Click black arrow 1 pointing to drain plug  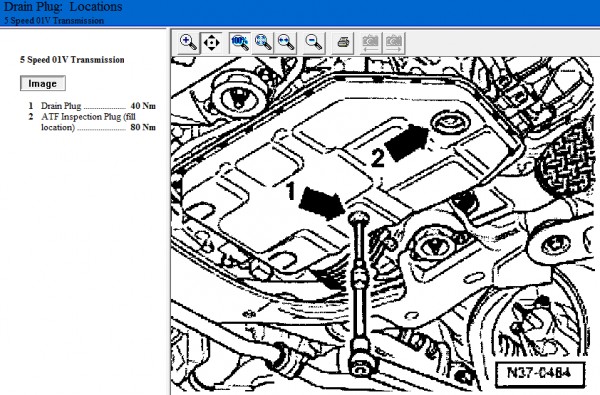(321, 203)
